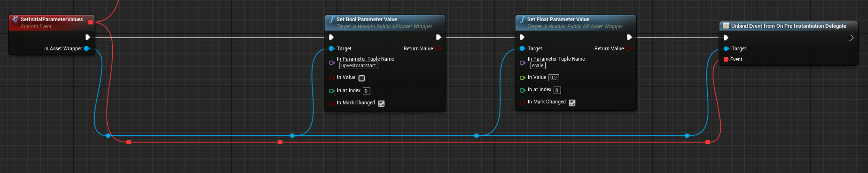Click the Return Value pin on Set Float node

click(x=629, y=48)
